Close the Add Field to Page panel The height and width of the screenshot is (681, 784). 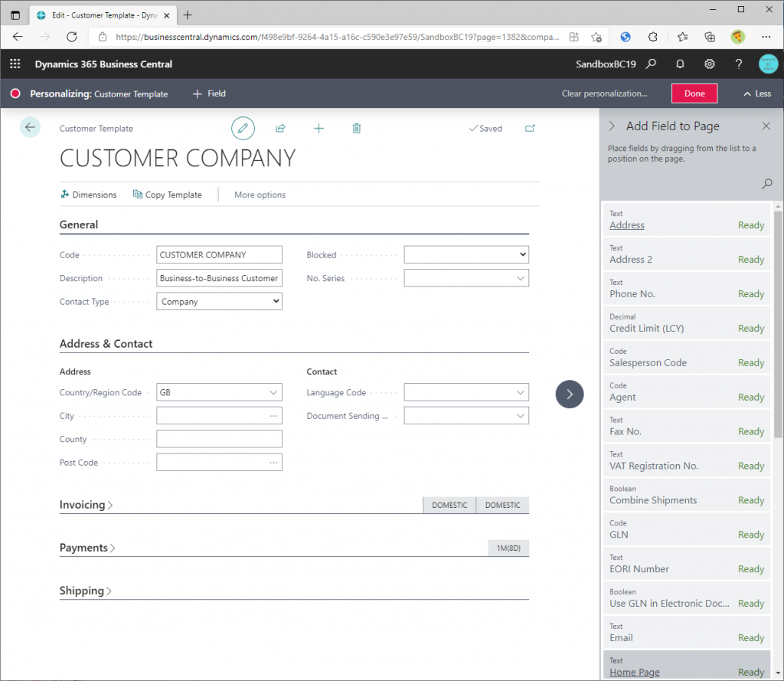(x=766, y=126)
